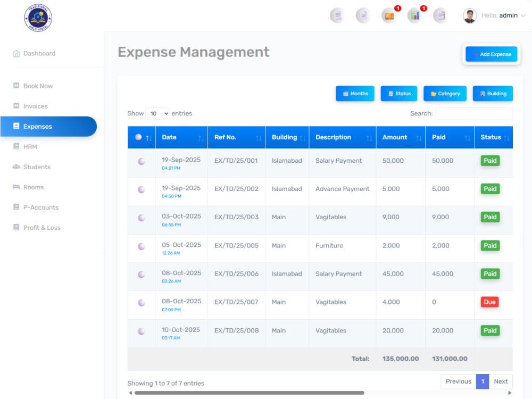Click the Due badge for EX/TD/25/007
Viewport: 532px width, 399px height.
coord(489,302)
